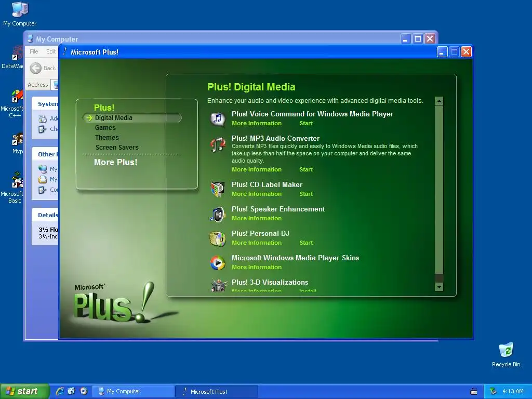Click the Plus! heading in left menu
This screenshot has width=532, height=399.
104,108
